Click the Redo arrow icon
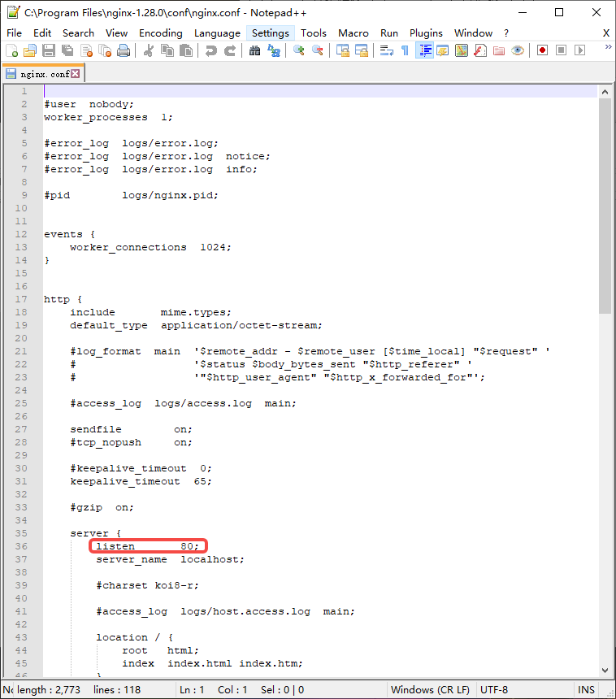This screenshot has width=616, height=699. click(229, 50)
